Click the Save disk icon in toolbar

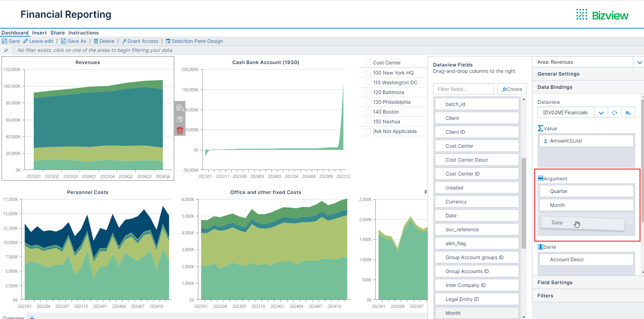tap(5, 41)
